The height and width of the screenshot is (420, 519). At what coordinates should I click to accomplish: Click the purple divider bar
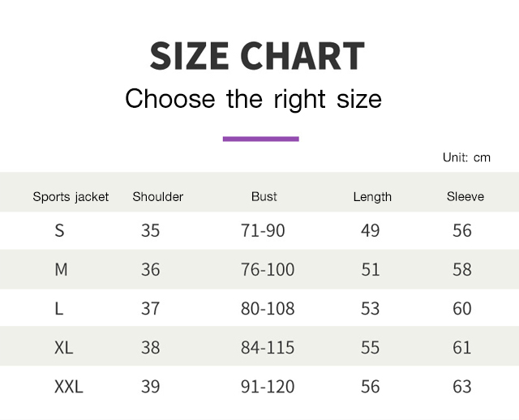[x=261, y=139]
